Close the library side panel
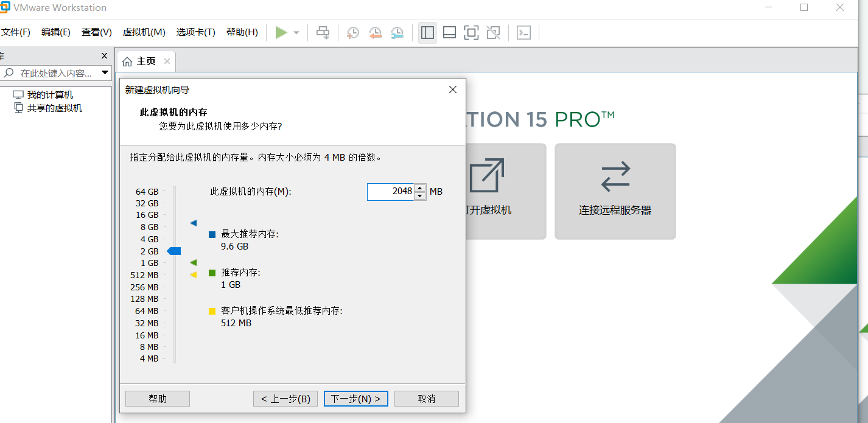Viewport: 868px width, 423px height. [104, 56]
